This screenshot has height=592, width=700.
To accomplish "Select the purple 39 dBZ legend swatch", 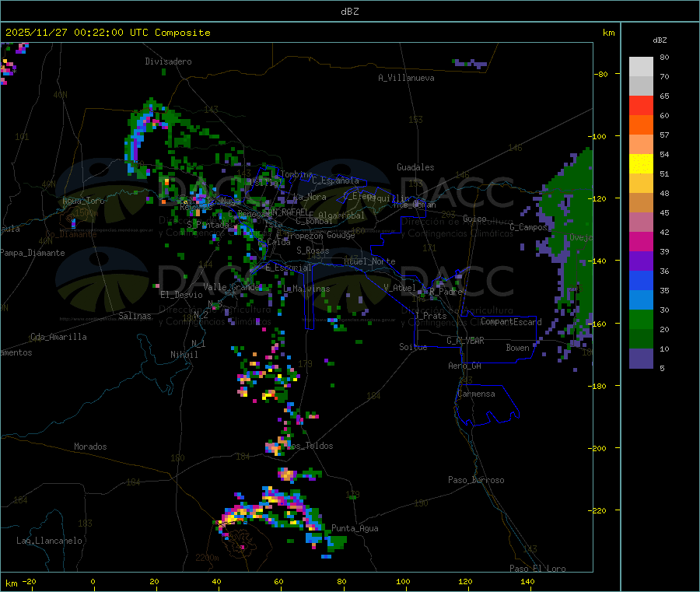I will pos(641,261).
